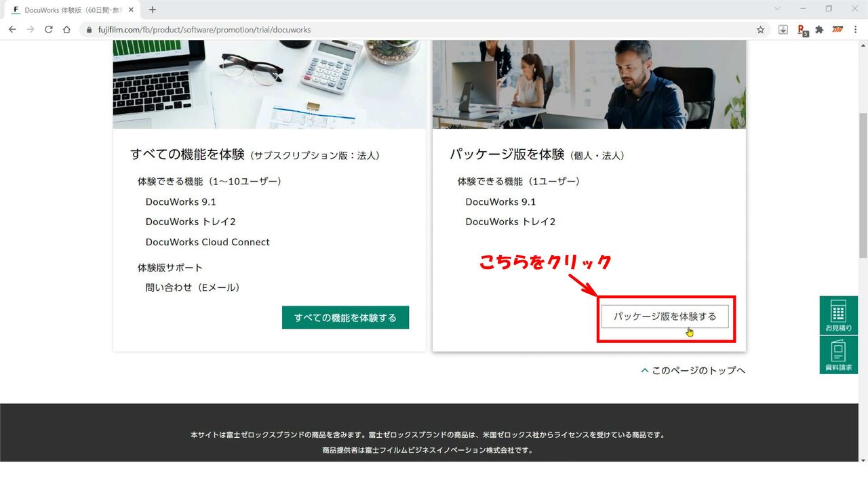Image resolution: width=868 pixels, height=488 pixels.
Task: Click 体験できる機能（1ユーザー） text
Action: coord(519,182)
